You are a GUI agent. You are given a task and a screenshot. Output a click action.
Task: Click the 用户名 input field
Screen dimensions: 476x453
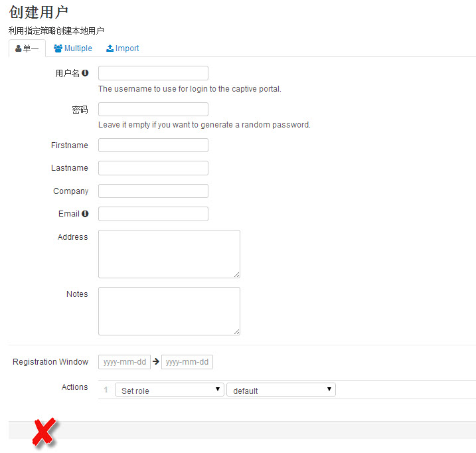point(153,73)
